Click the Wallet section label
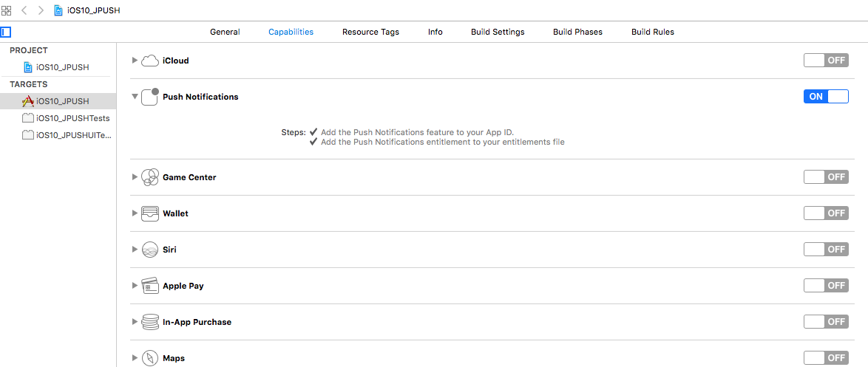This screenshot has height=367, width=868. coord(175,213)
